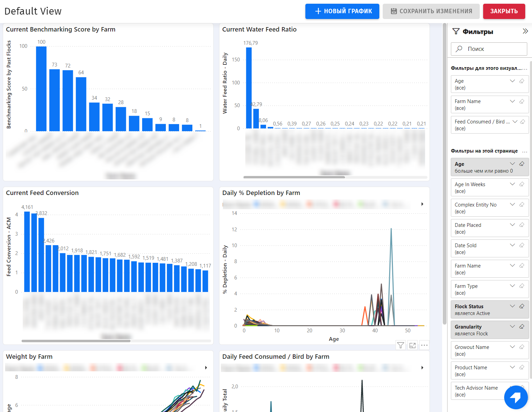The height and width of the screenshot is (412, 532).
Task: Click the Daily % Depletion by Farm title
Action: coord(261,193)
